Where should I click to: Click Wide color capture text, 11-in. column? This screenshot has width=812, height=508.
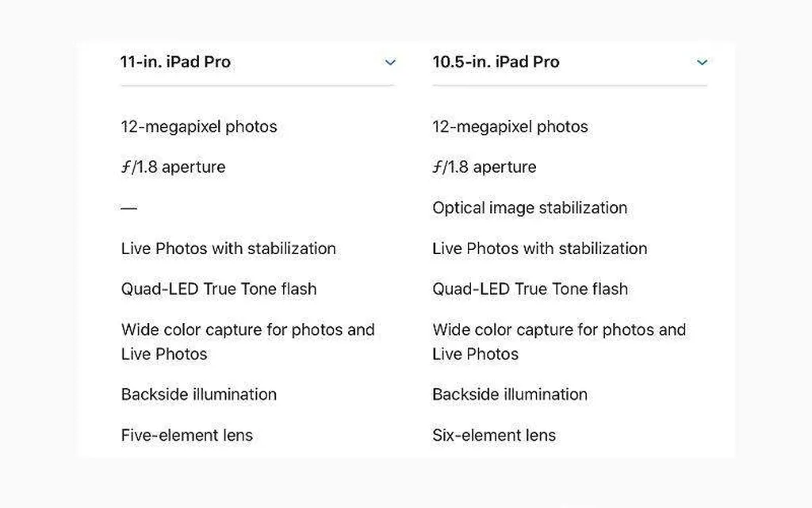(247, 341)
